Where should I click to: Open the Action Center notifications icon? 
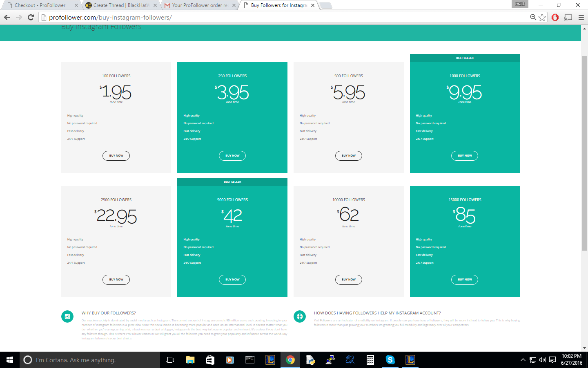tap(552, 360)
